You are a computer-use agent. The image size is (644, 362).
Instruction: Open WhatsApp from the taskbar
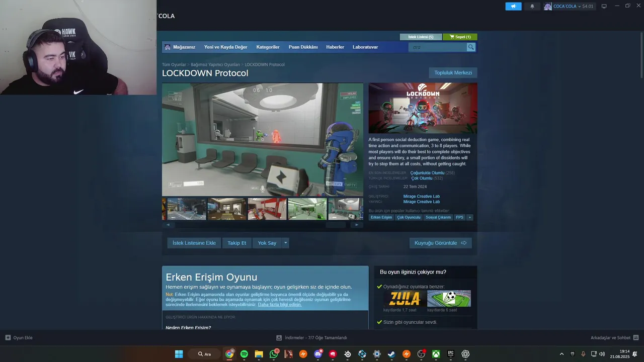click(274, 354)
